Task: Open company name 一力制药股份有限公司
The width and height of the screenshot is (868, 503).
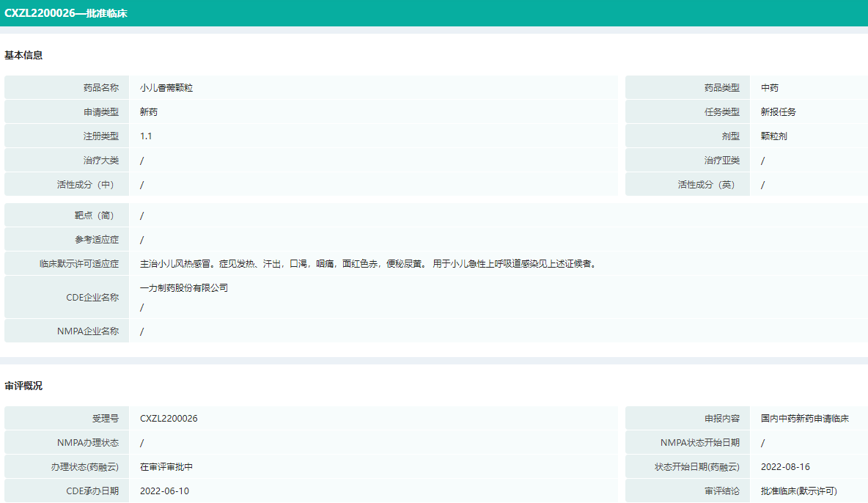Action: 184,288
